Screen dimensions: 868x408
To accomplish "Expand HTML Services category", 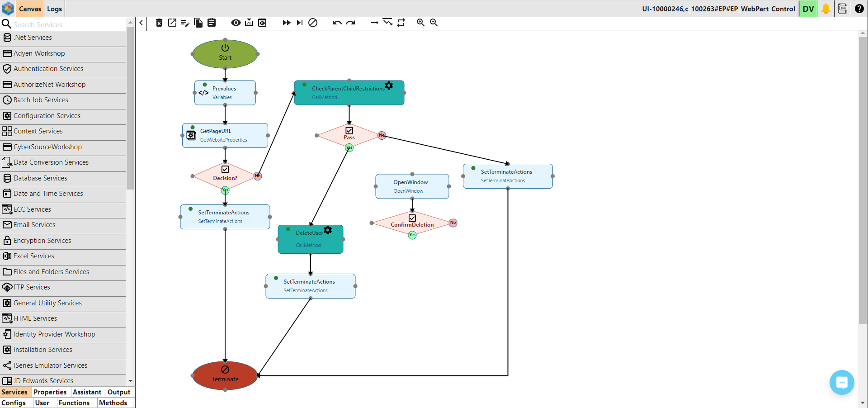I will click(63, 318).
